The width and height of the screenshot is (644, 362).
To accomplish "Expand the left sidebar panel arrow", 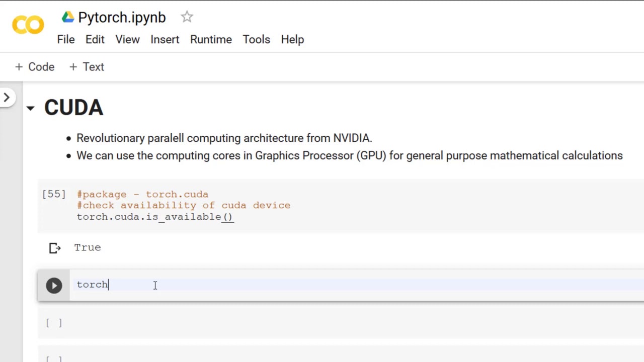I will [x=7, y=98].
